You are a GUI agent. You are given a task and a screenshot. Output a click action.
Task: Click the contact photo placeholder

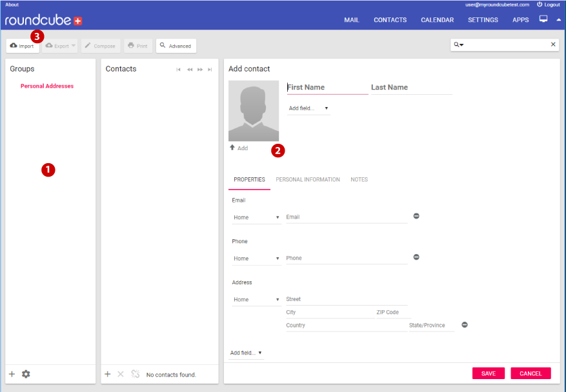point(254,111)
